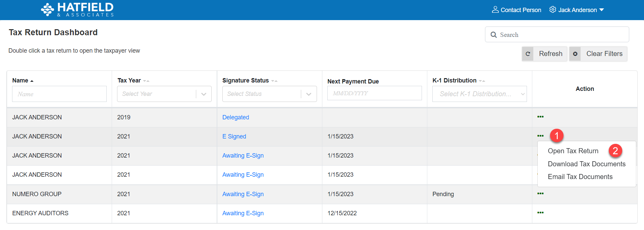Click 1/15/2023 in the Numero Group row

[x=340, y=194]
